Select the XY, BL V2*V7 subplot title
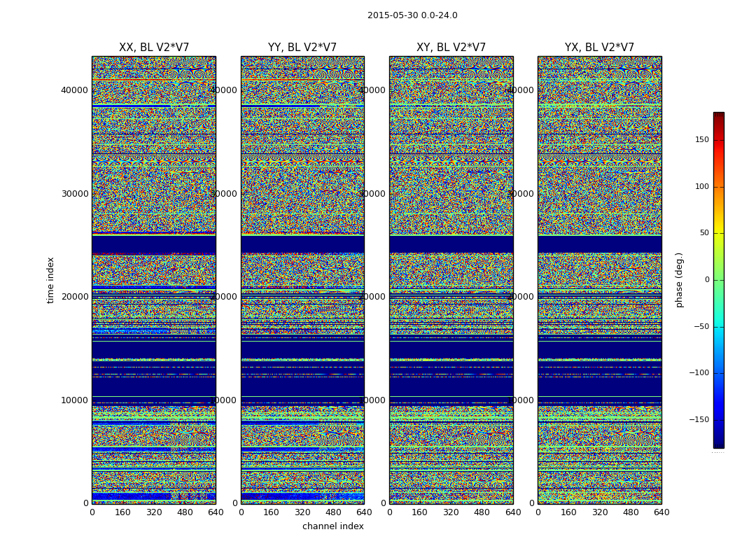Viewport: 735px width, 560px height. point(451,48)
